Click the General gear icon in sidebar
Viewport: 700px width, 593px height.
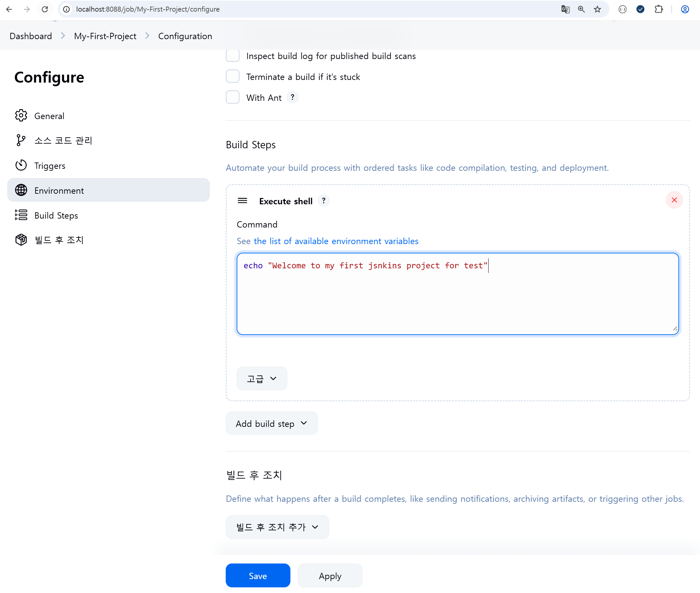[21, 116]
